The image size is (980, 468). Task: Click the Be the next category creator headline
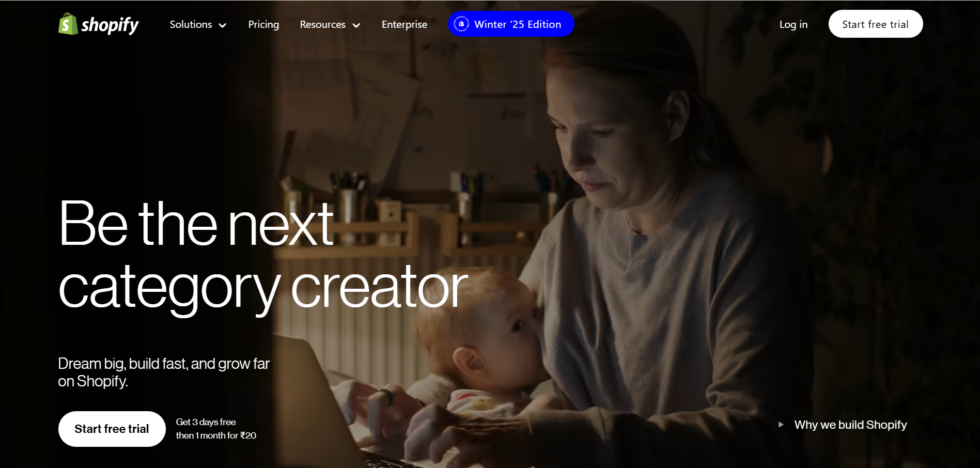click(x=263, y=256)
